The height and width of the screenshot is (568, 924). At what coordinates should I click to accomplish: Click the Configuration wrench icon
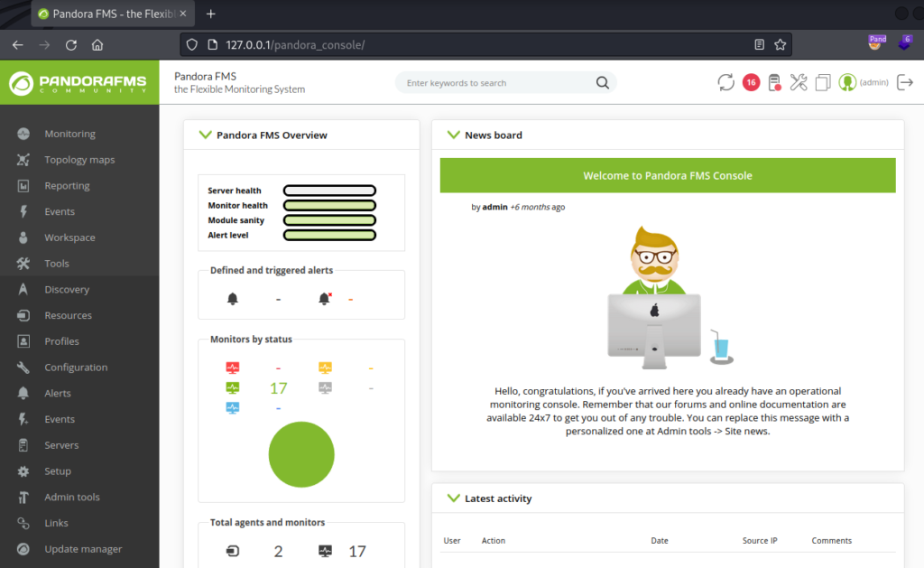23,368
